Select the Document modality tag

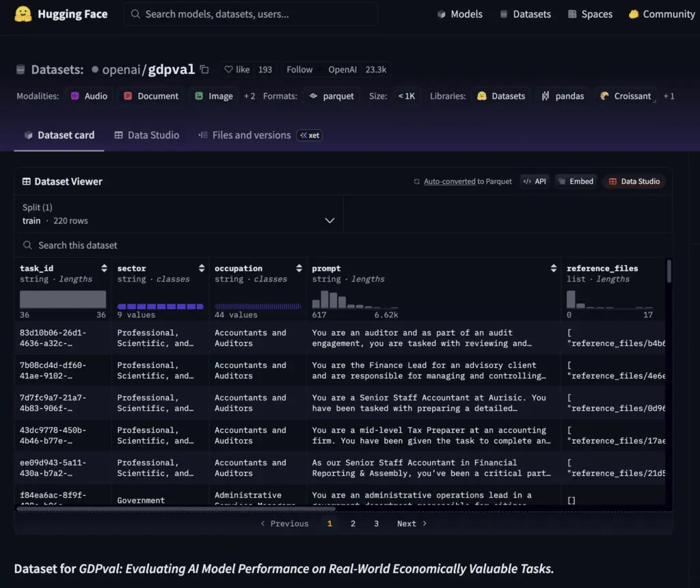151,96
